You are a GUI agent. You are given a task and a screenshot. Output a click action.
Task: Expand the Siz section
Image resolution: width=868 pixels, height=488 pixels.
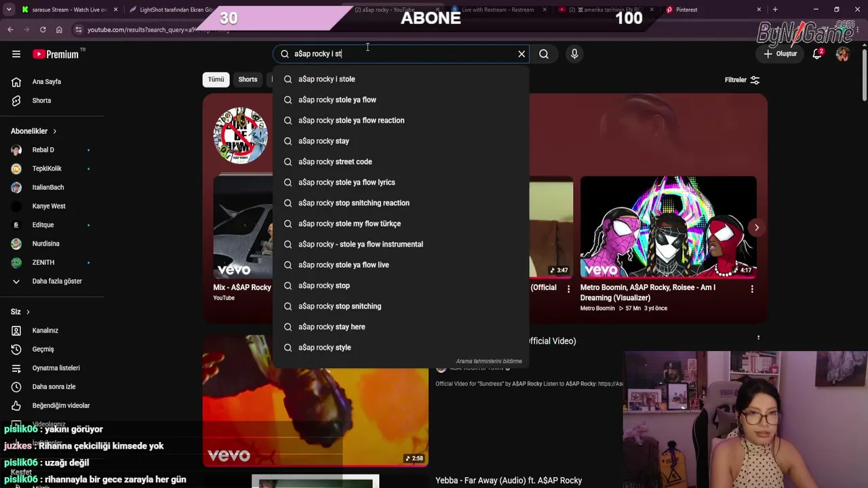[20, 312]
